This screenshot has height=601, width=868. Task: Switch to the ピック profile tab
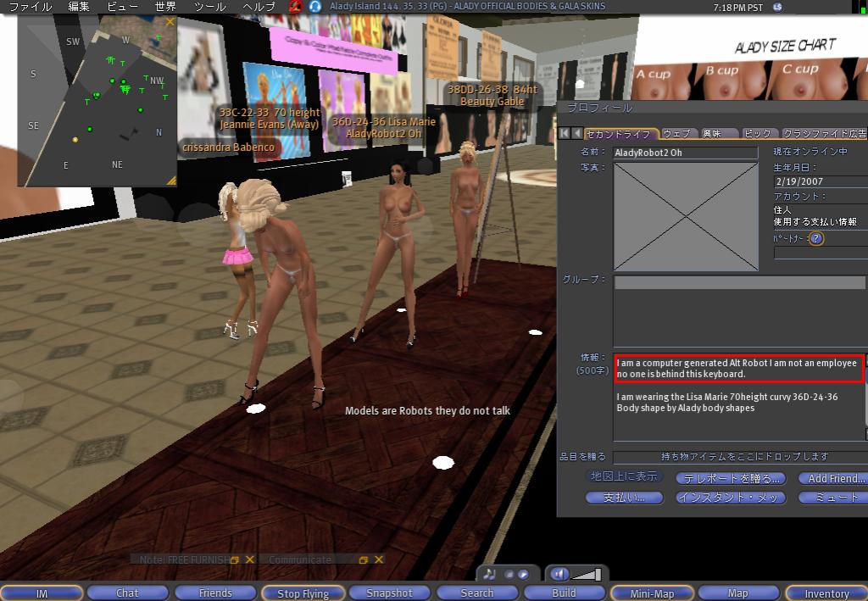pyautogui.click(x=759, y=133)
